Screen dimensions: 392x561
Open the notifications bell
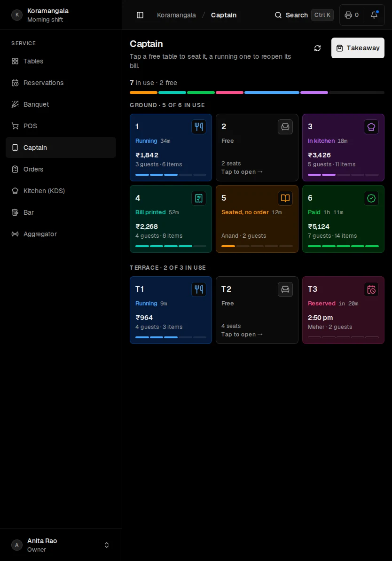[374, 15]
